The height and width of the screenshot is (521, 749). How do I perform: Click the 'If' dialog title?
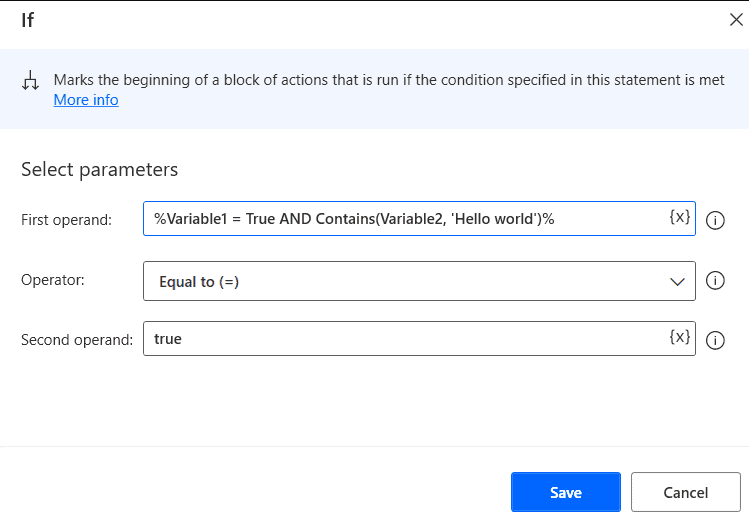[27, 20]
